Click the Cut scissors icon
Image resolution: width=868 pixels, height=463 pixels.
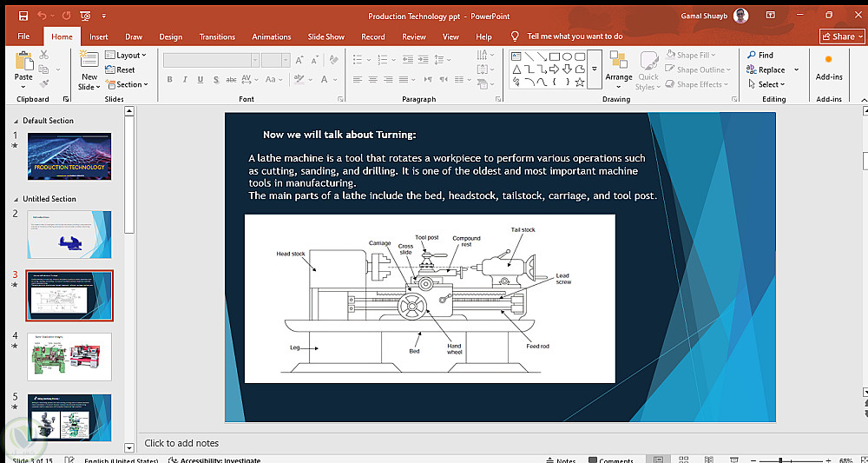point(44,55)
